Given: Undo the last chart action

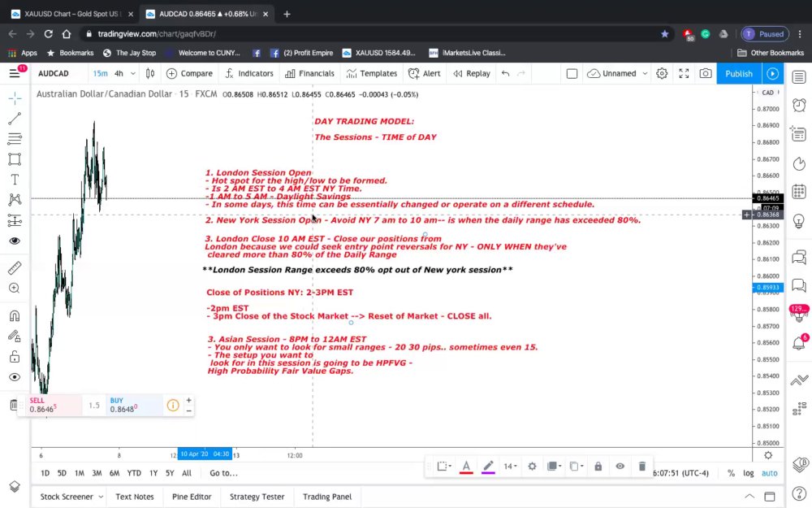Looking at the screenshot, I should (x=505, y=74).
